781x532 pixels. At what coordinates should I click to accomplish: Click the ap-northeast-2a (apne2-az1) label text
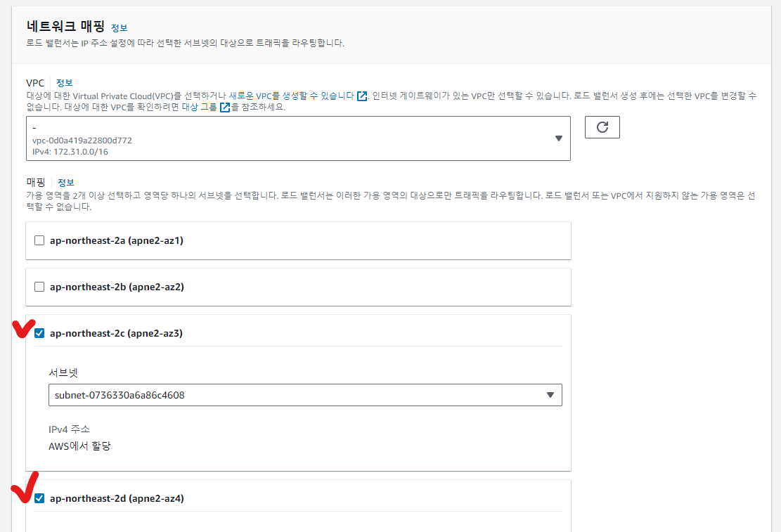click(x=116, y=240)
